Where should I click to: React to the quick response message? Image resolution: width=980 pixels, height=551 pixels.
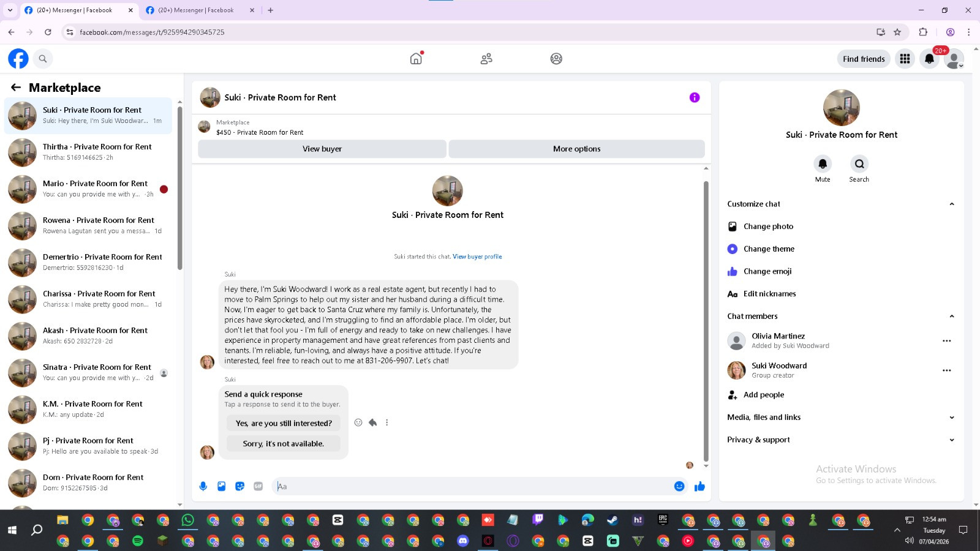(358, 422)
